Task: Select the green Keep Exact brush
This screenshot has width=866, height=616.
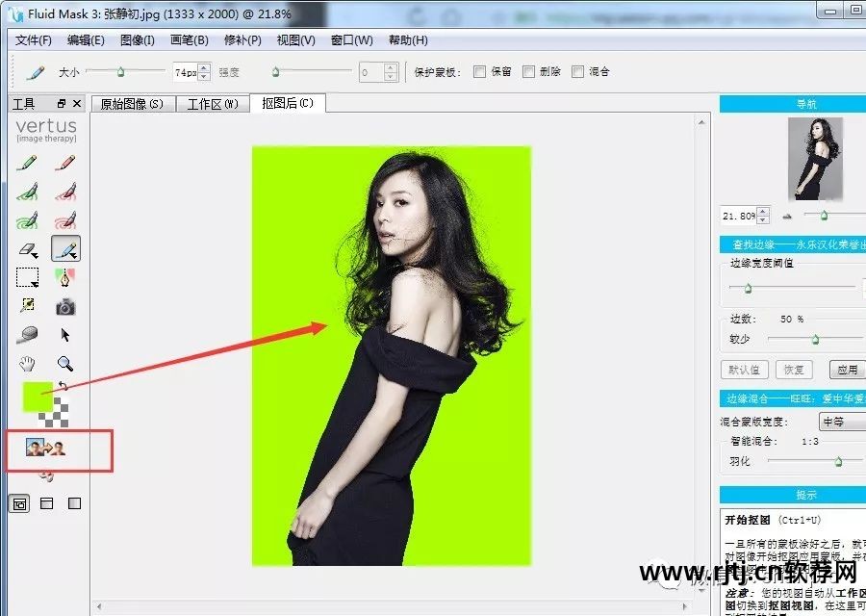Action: pyautogui.click(x=27, y=163)
